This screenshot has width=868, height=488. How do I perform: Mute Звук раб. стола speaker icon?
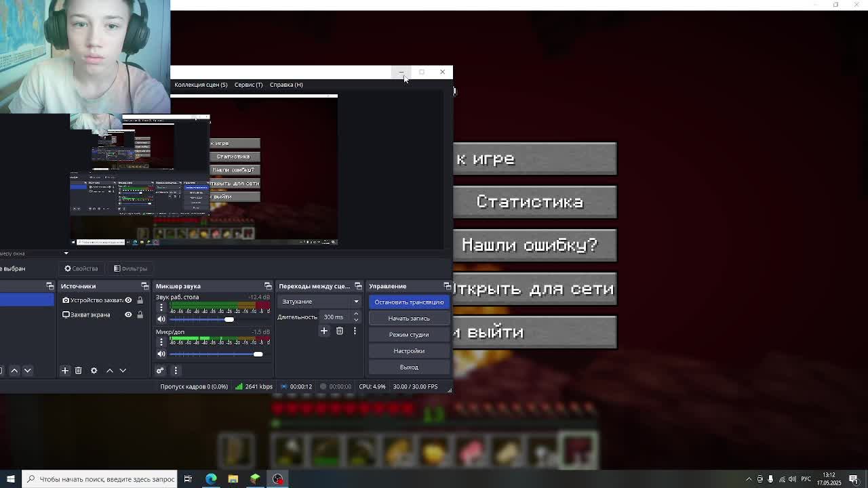click(x=161, y=319)
